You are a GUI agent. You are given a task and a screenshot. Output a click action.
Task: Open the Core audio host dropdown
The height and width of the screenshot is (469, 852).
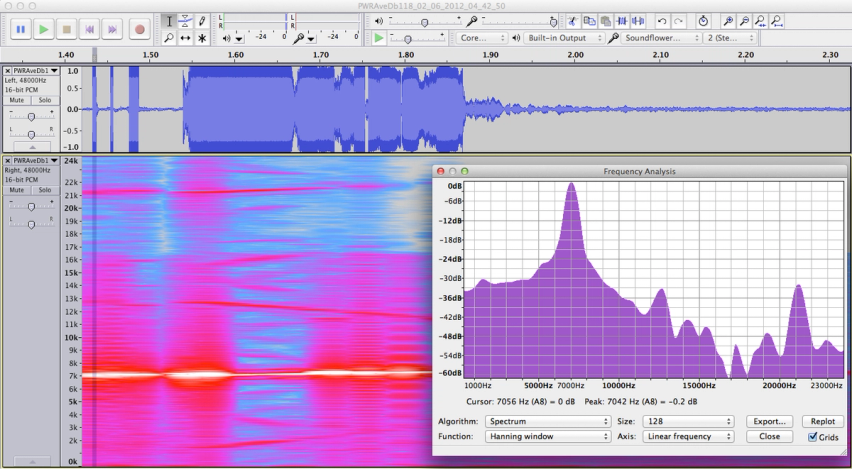point(481,38)
